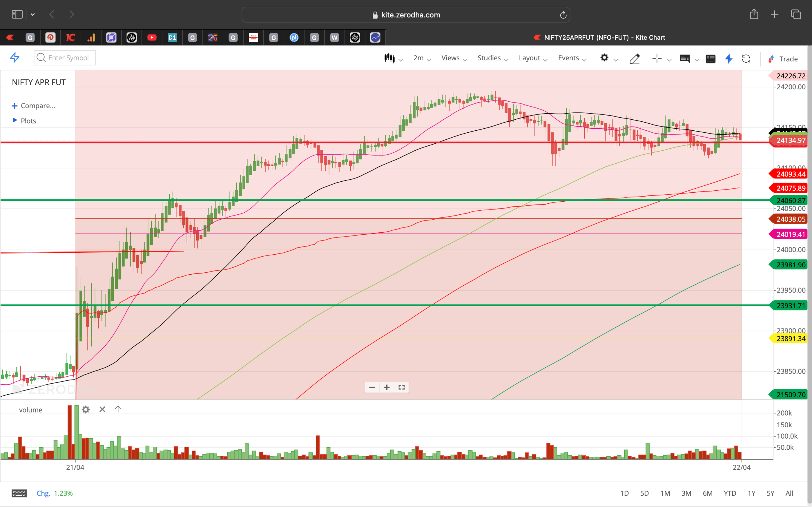The image size is (812, 507).
Task: Toggle chart fullscreen mode
Action: click(x=401, y=387)
